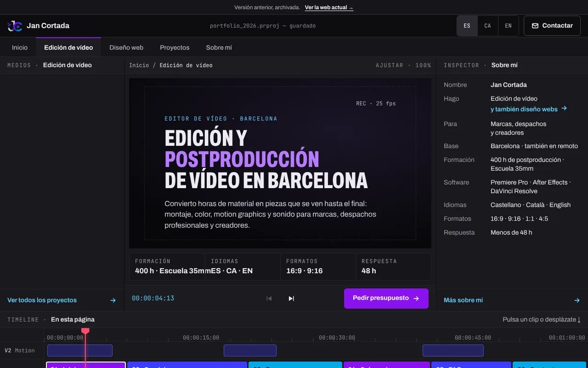Open the Inicio tab in the navigation bar

click(20, 47)
